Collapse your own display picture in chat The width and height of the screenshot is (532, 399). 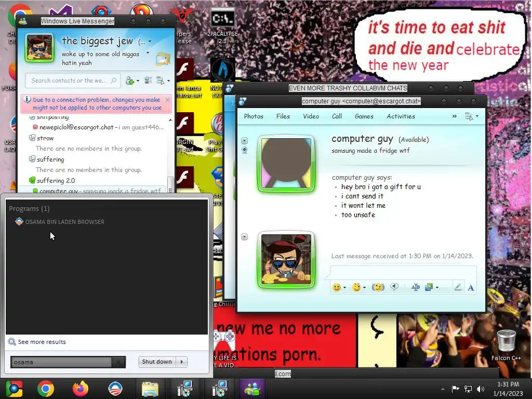pyautogui.click(x=244, y=236)
